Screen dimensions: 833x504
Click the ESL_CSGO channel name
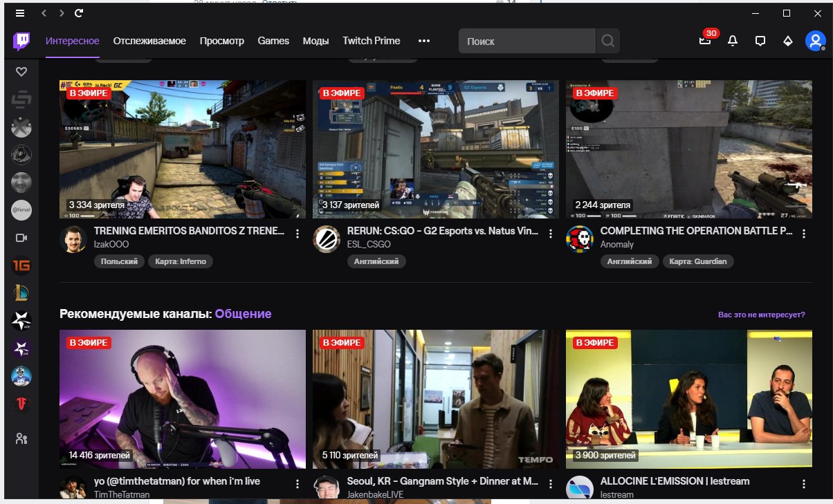(369, 245)
